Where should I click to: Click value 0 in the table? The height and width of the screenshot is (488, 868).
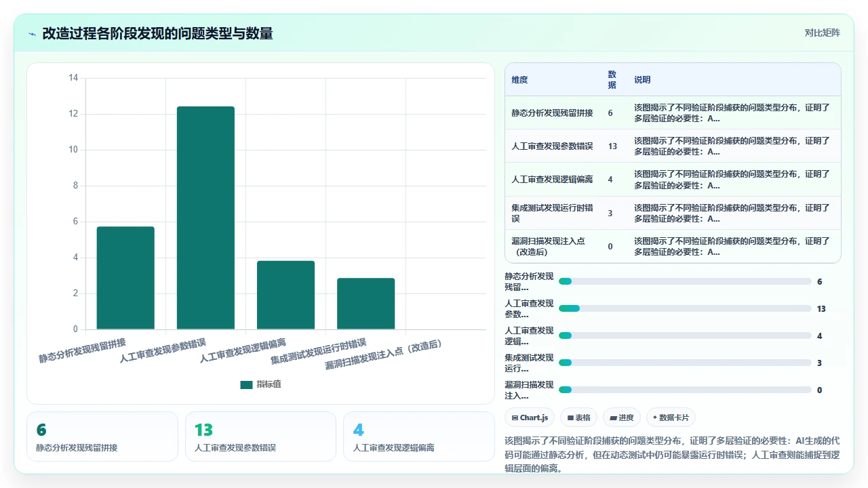click(x=610, y=246)
